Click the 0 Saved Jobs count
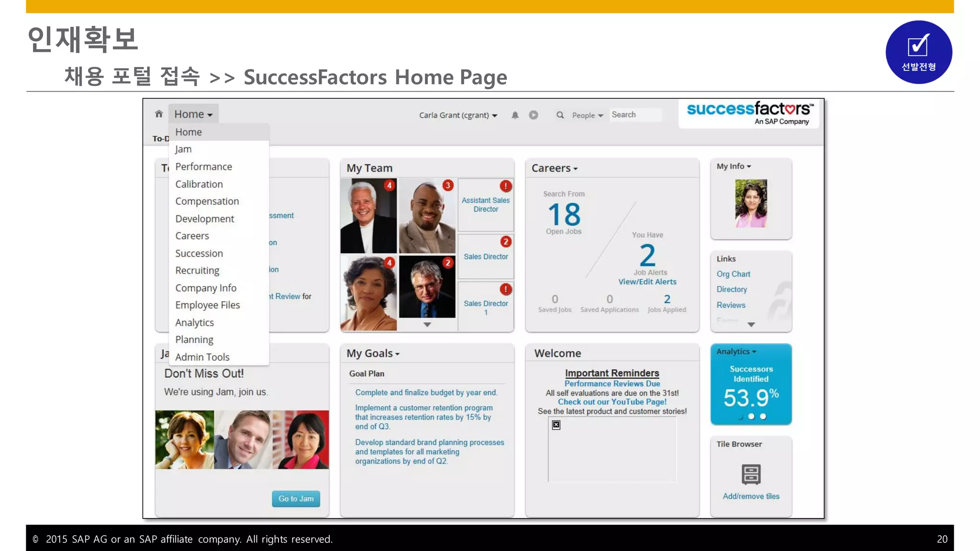This screenshot has width=980, height=551. pyautogui.click(x=555, y=299)
